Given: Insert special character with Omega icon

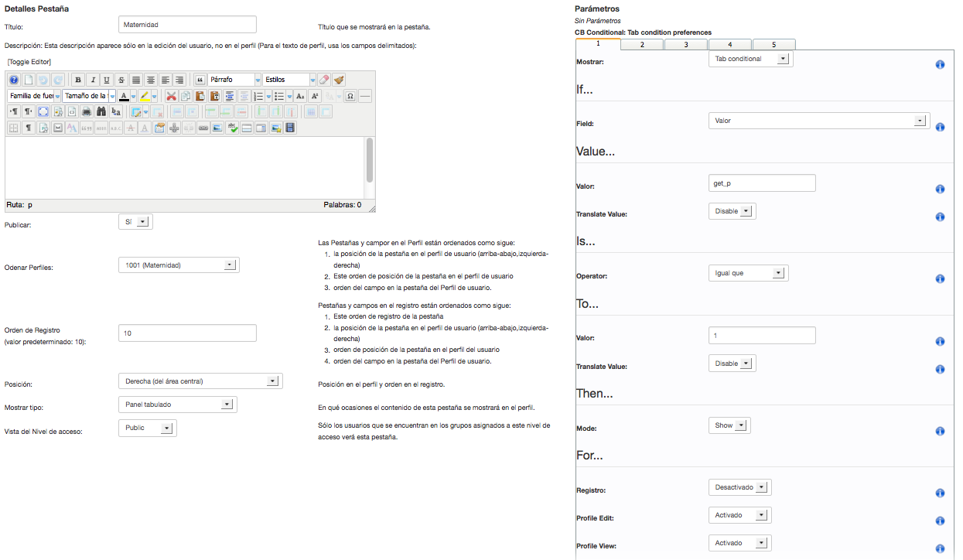Looking at the screenshot, I should [x=350, y=97].
